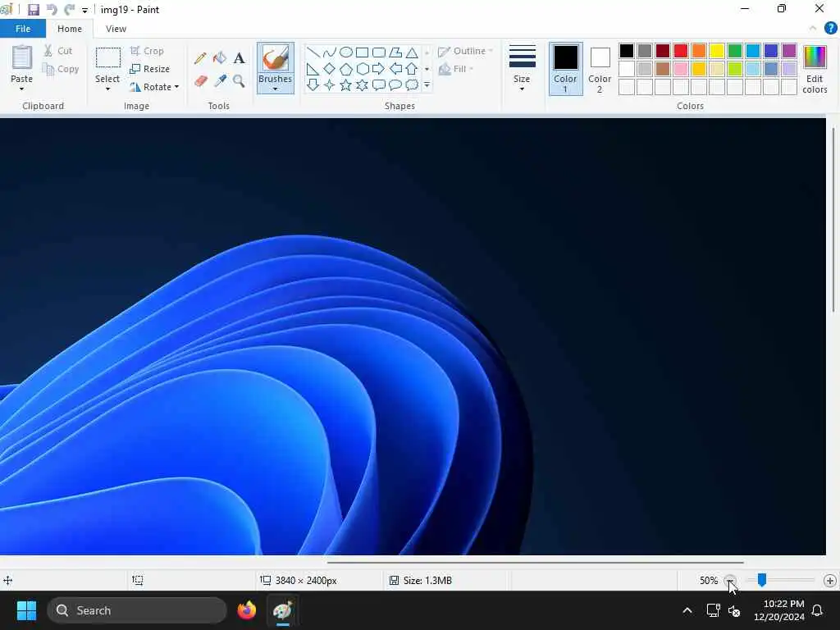
Task: Expand the Shapes gallery more arrow
Action: [x=427, y=84]
